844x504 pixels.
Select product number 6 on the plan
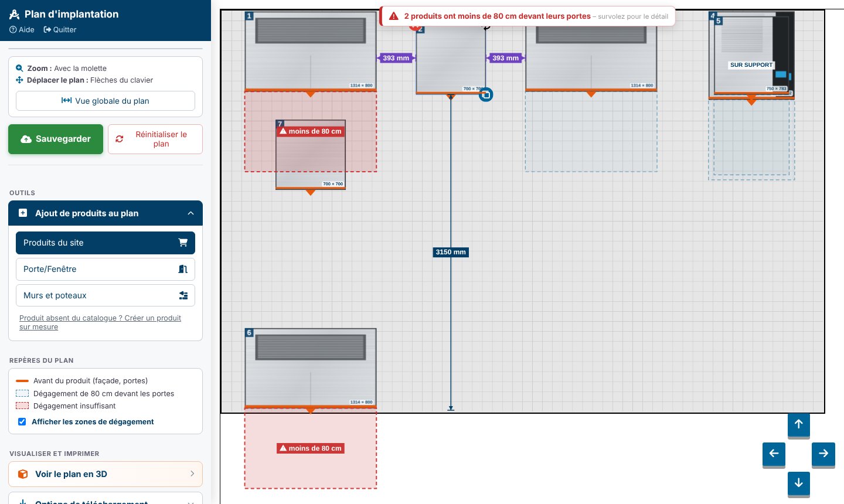pos(311,368)
